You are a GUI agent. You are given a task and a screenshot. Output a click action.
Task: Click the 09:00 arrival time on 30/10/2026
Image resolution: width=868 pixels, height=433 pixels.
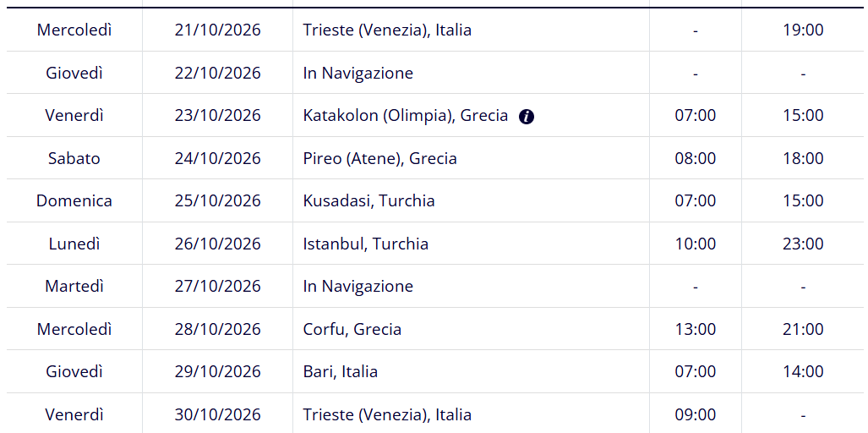coord(696,414)
